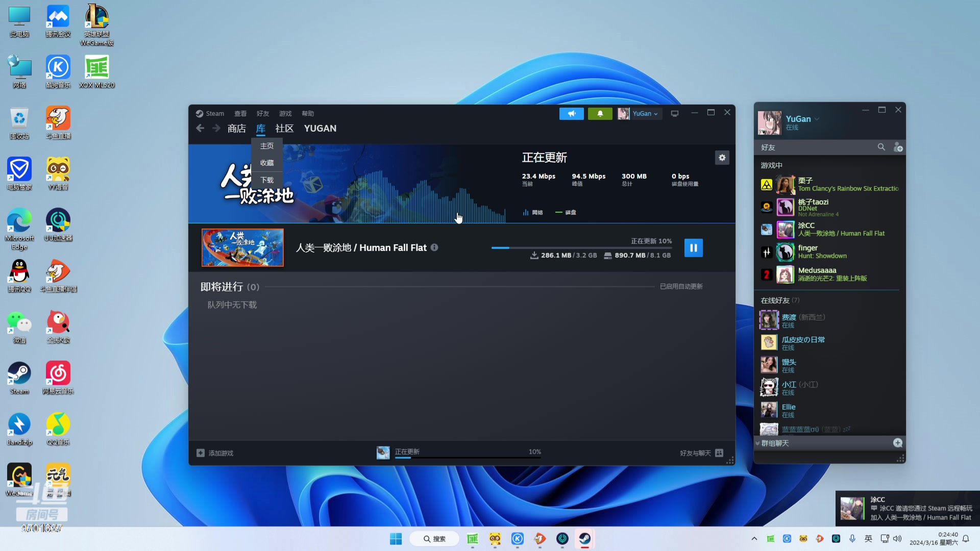Search friends with magnifier icon

881,147
